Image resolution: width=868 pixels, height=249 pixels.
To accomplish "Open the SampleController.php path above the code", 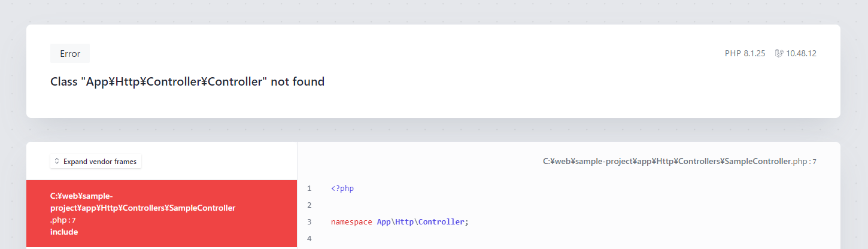I will 667,162.
